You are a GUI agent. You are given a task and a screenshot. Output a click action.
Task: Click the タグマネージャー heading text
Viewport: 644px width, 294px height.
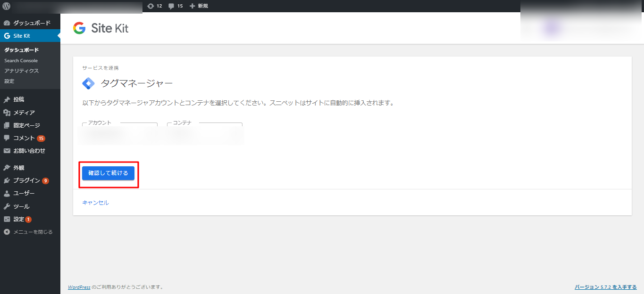(137, 83)
